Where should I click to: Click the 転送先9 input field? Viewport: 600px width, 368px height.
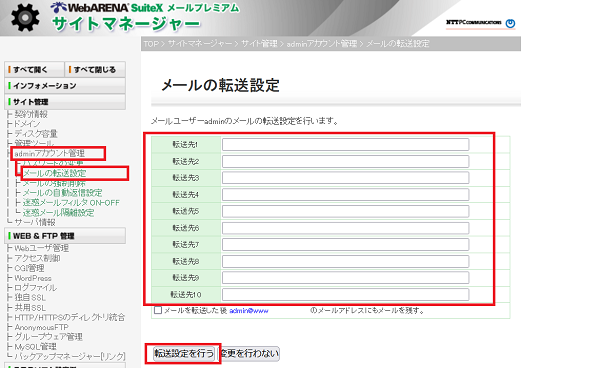pyautogui.click(x=346, y=278)
